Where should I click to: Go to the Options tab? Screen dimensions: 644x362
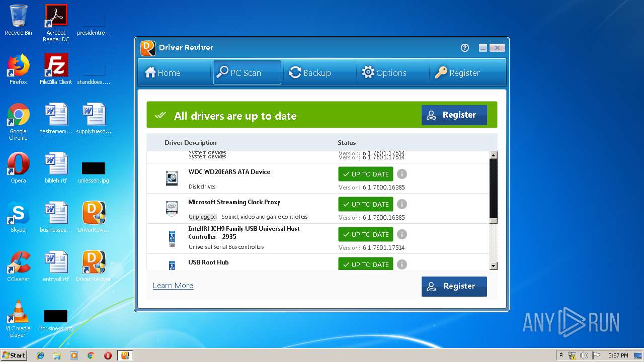tap(393, 73)
